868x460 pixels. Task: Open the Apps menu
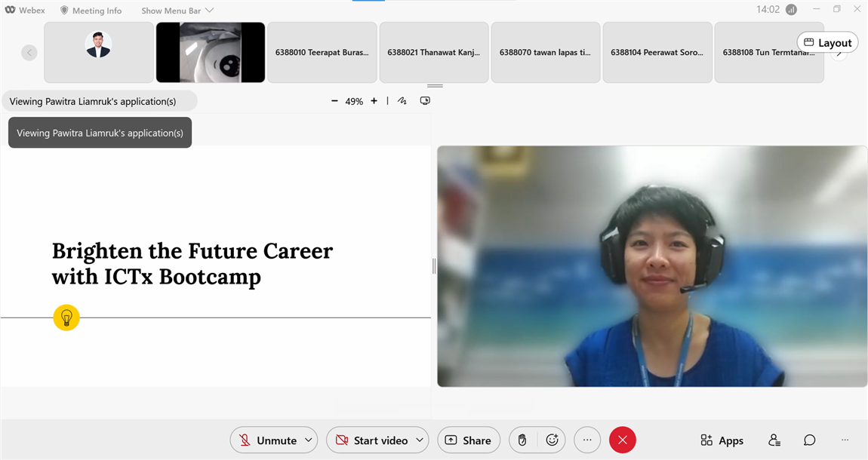722,440
